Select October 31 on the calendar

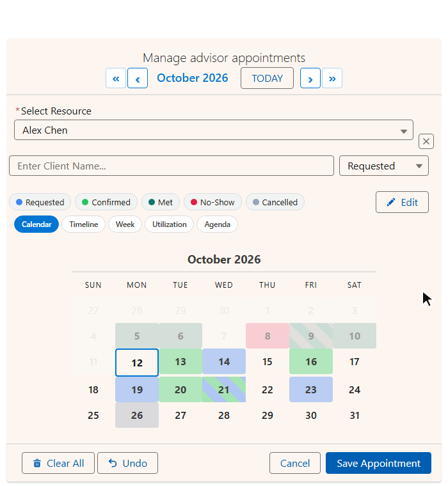tap(355, 415)
